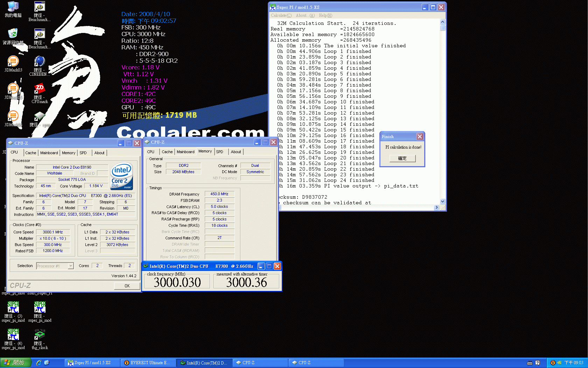The height and width of the screenshot is (368, 588).
Task: Switch to Super PI / mod1.5 XS taskbar button
Action: click(x=92, y=363)
